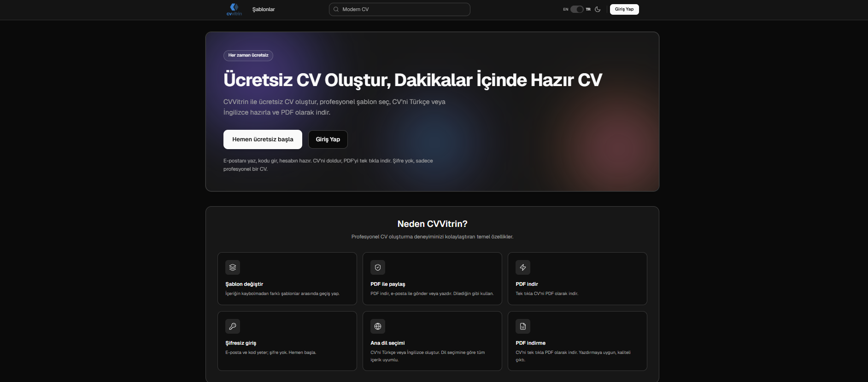This screenshot has height=382, width=868.
Task: Toggle dark mode moon icon
Action: pyautogui.click(x=598, y=9)
